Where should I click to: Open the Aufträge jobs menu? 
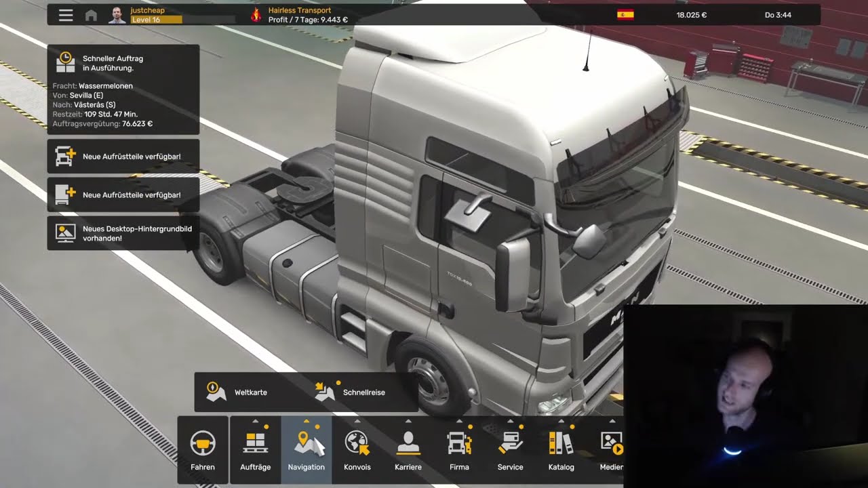[x=256, y=449]
